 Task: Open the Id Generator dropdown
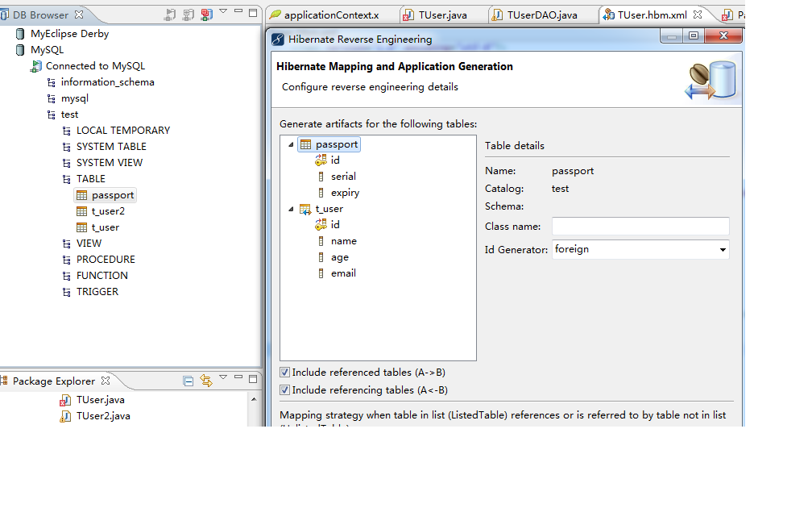(722, 250)
